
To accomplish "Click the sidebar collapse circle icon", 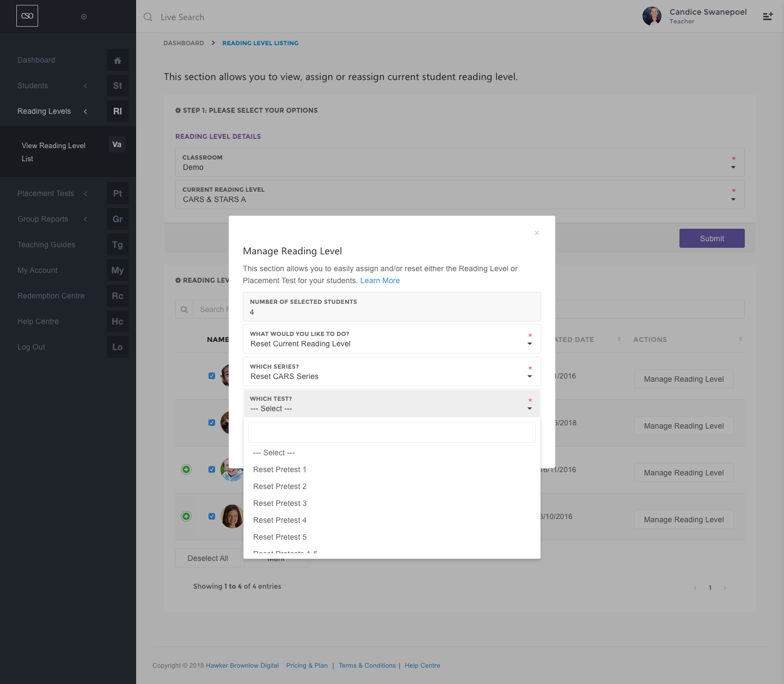I will pos(84,17).
